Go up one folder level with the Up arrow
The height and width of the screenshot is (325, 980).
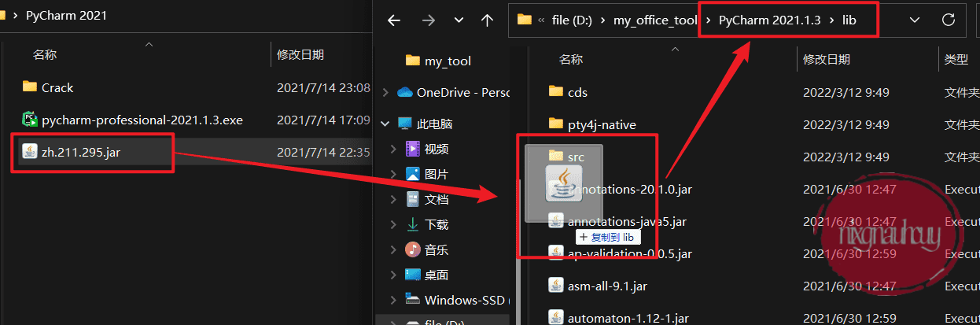[x=487, y=20]
